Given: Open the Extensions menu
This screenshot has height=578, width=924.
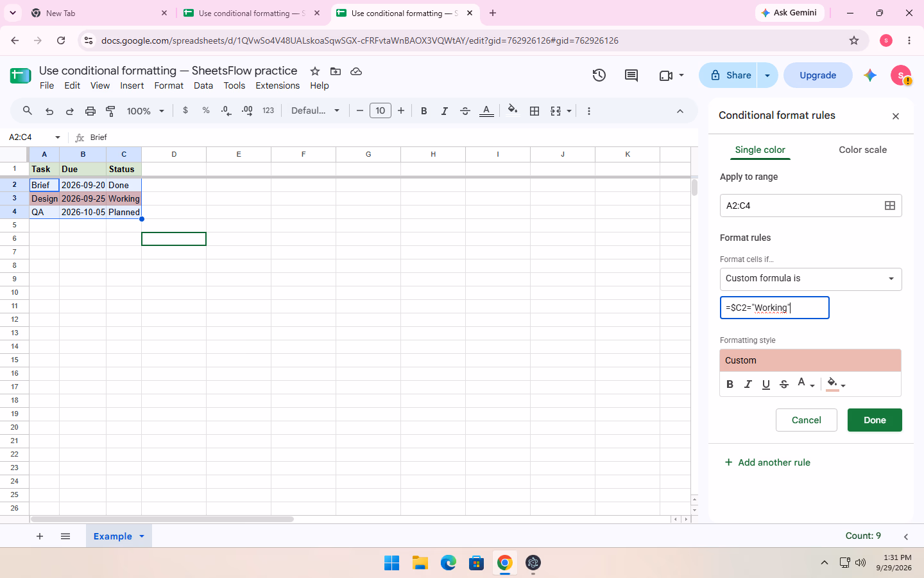Looking at the screenshot, I should [277, 85].
